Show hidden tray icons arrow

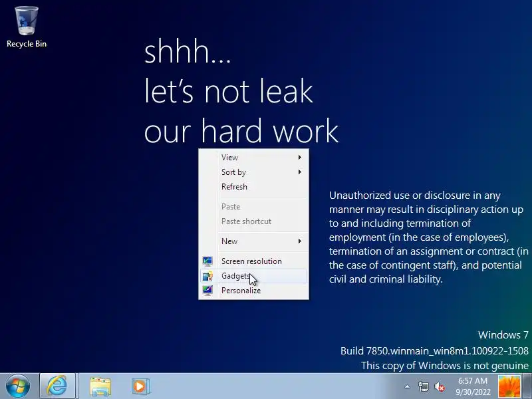pos(407,386)
